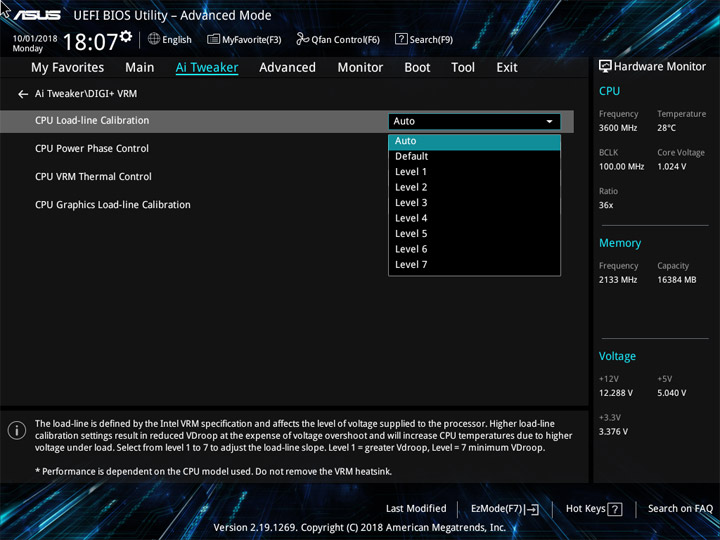Screen dimensions: 720x540
Task: Open the My Favorites tab
Action: (x=68, y=68)
